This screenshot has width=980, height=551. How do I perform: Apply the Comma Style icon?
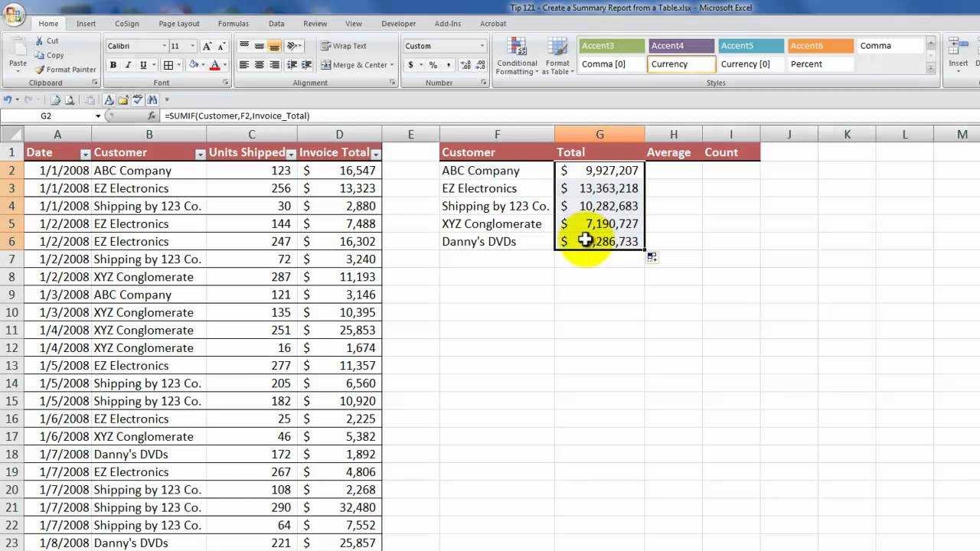(x=450, y=65)
